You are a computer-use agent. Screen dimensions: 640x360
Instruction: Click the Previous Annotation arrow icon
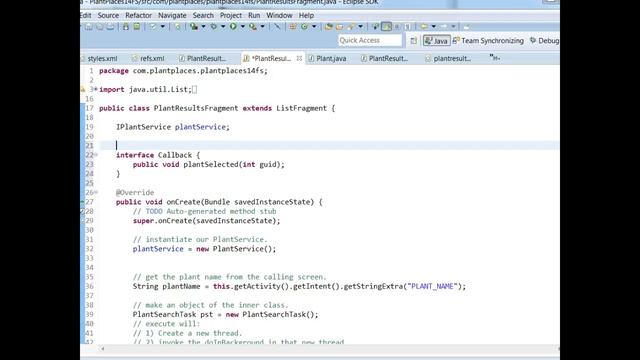coord(444,27)
